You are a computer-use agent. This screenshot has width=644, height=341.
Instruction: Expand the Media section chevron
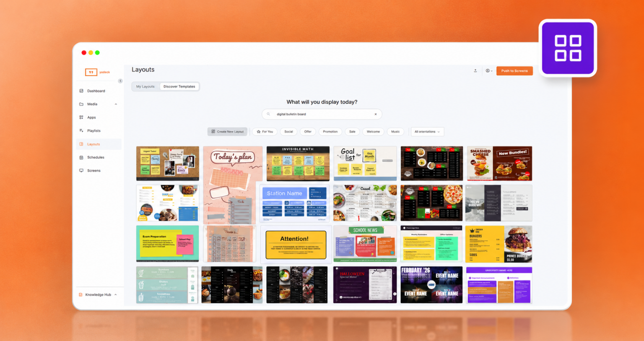click(x=116, y=104)
